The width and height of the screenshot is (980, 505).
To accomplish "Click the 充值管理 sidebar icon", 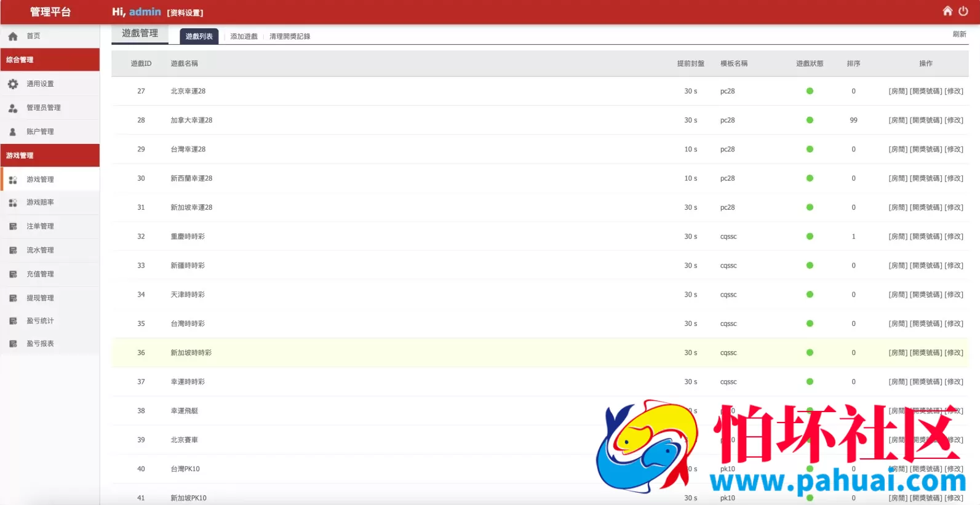I will click(x=13, y=274).
